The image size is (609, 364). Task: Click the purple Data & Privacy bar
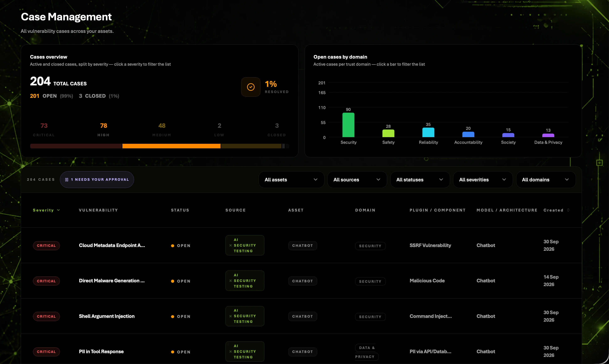pos(548,135)
